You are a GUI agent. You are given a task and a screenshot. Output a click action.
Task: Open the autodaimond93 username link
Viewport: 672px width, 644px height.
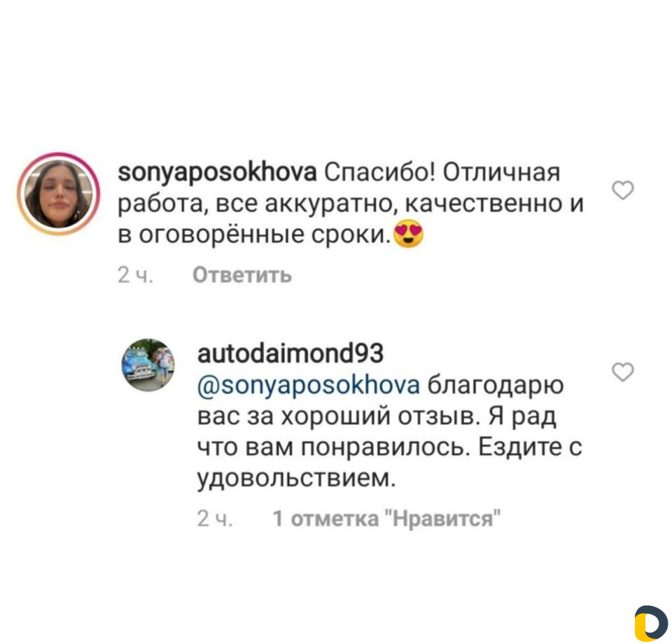pyautogui.click(x=290, y=353)
